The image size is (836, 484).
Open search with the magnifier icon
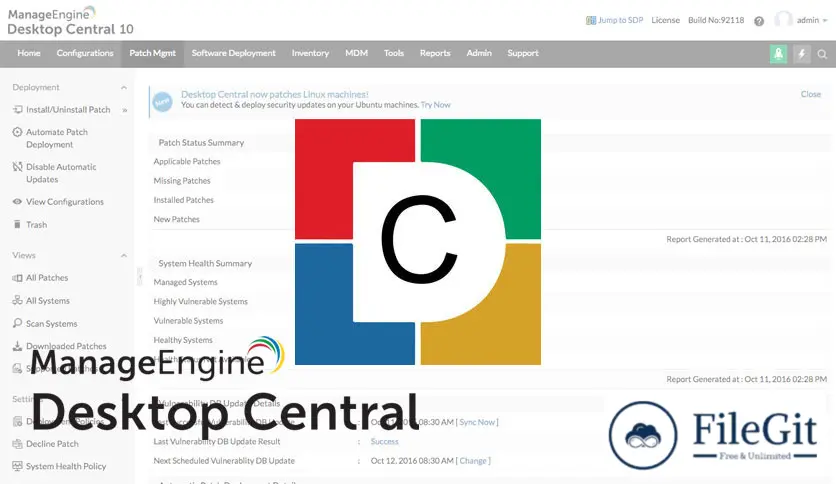pos(823,54)
